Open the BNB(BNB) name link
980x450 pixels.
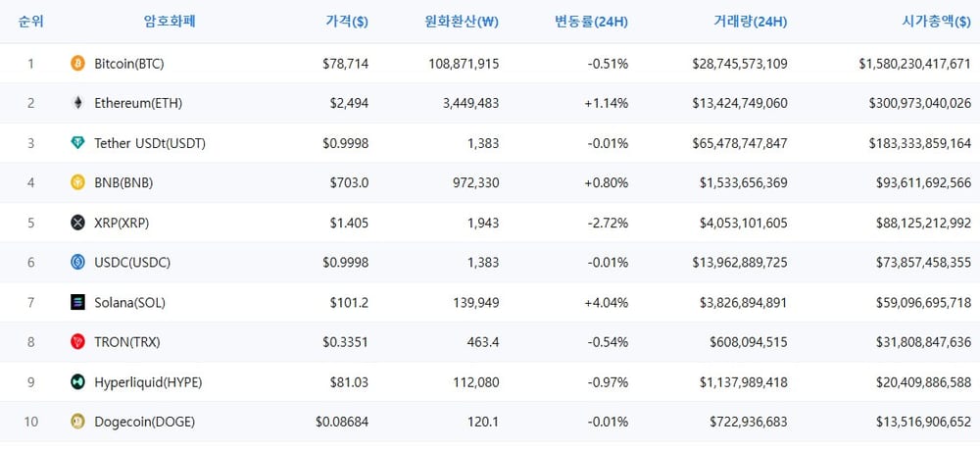[x=123, y=183]
